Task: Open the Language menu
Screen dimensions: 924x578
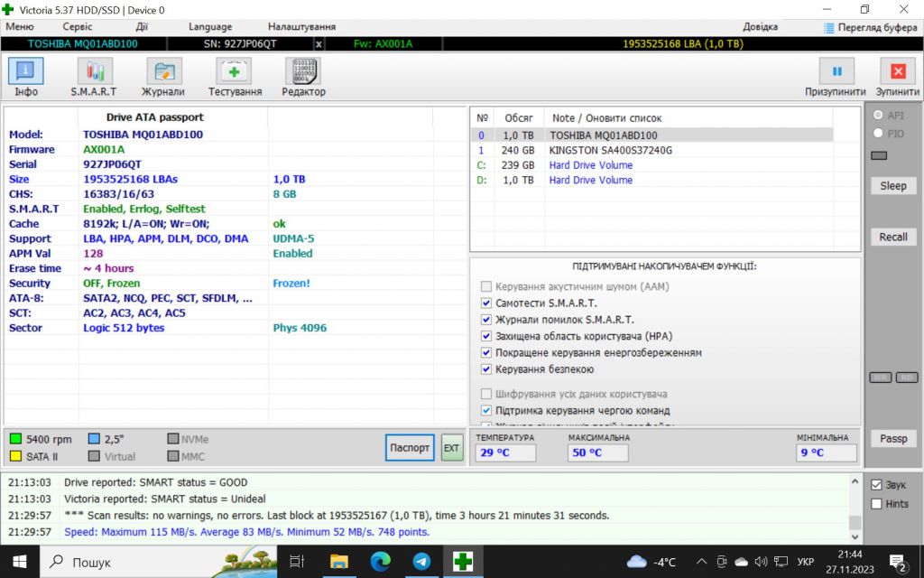Action: (209, 26)
